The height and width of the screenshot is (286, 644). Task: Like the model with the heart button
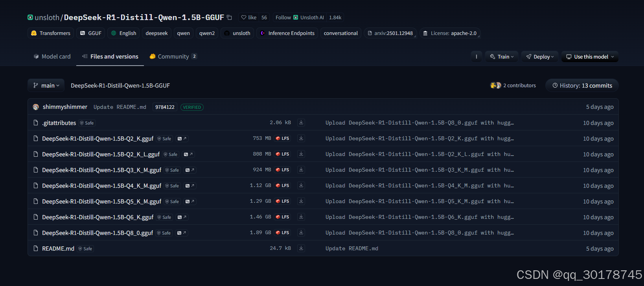point(249,17)
